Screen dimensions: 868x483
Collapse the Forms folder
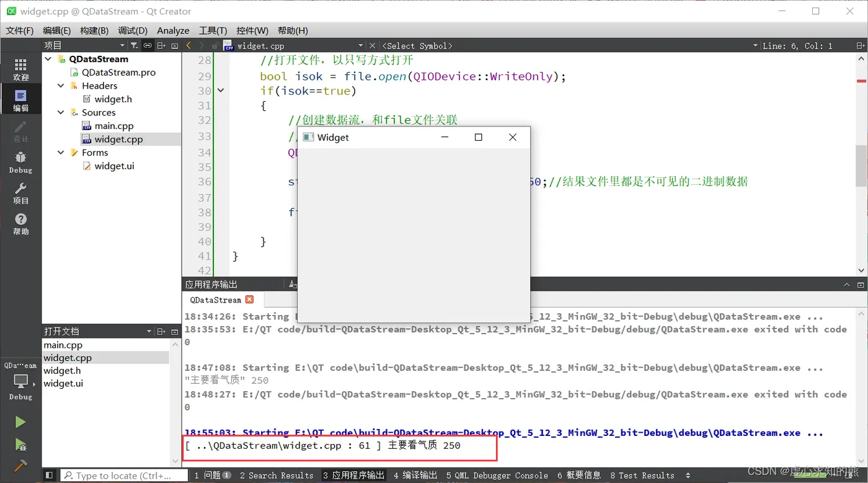point(61,153)
